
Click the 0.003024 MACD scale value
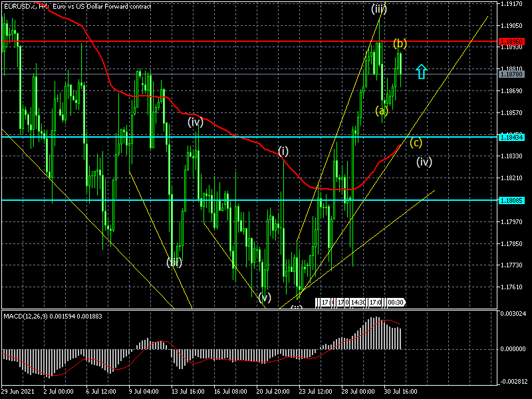pos(514,313)
